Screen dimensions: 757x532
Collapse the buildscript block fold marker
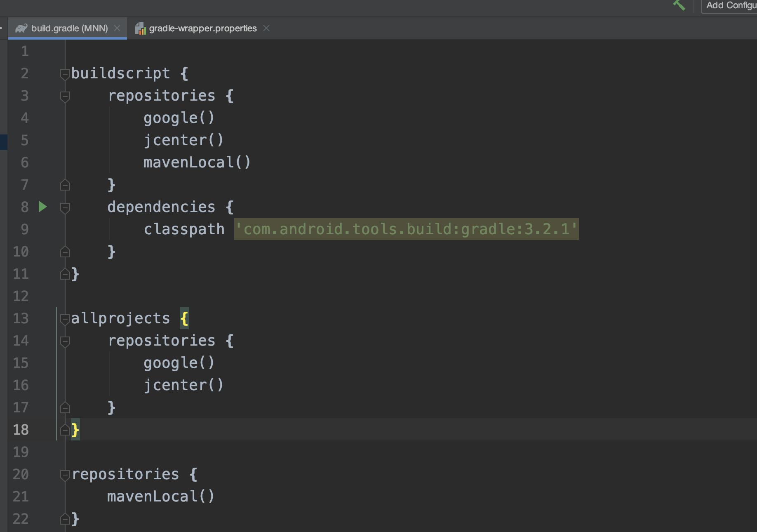(x=64, y=74)
